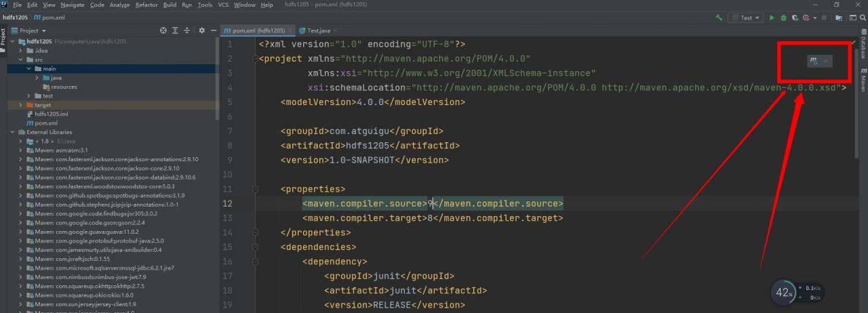The image size is (868, 313).
Task: Hide the Project tool window with the minus icon
Action: pyautogui.click(x=214, y=30)
